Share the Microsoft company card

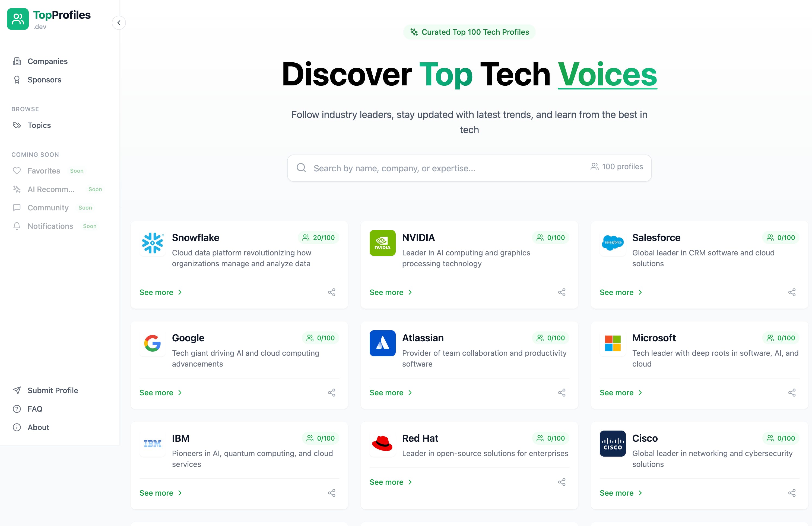pos(791,392)
